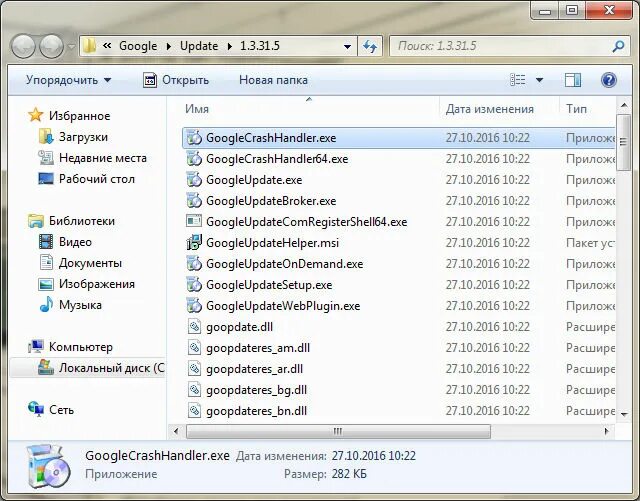The width and height of the screenshot is (640, 501).
Task: Click Видео library icon
Action: [x=46, y=242]
